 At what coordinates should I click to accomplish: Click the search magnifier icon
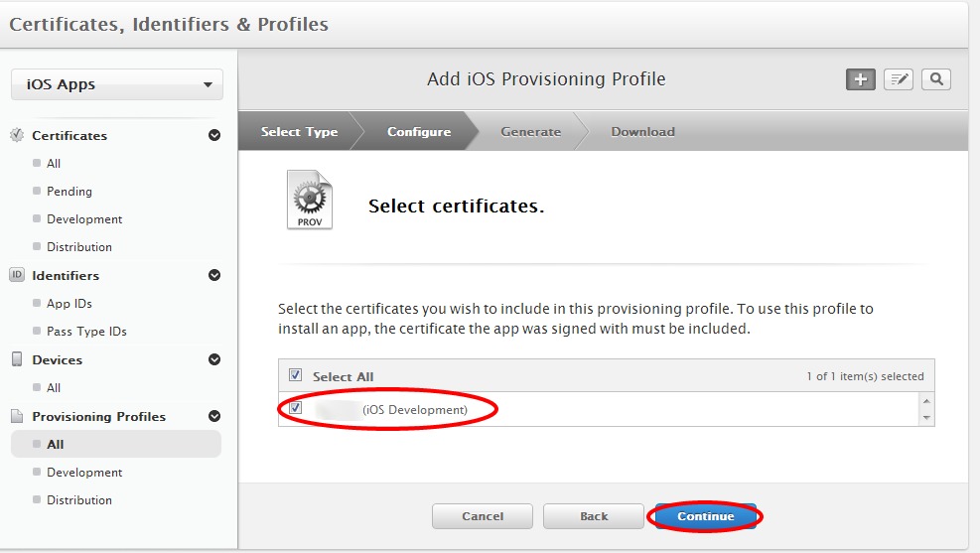pos(936,79)
